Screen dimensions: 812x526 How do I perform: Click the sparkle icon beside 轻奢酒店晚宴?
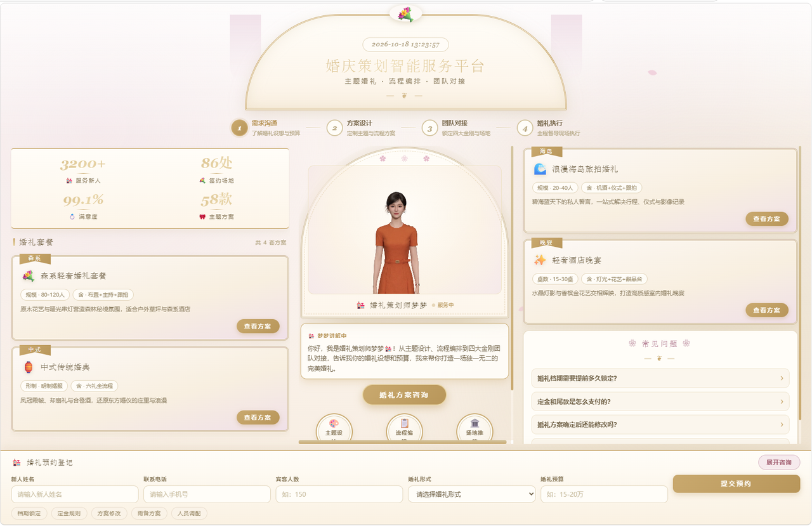click(x=540, y=260)
